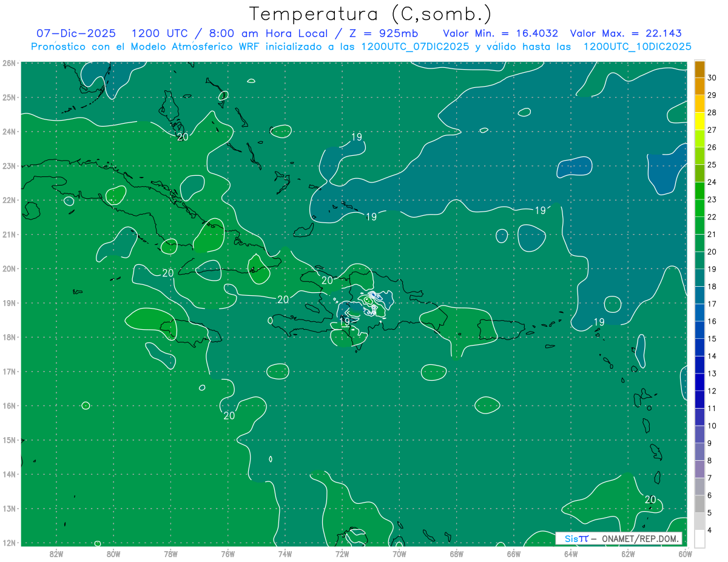
Task: Click the 'Valor Min. = 16.4032' value
Action: click(500, 33)
